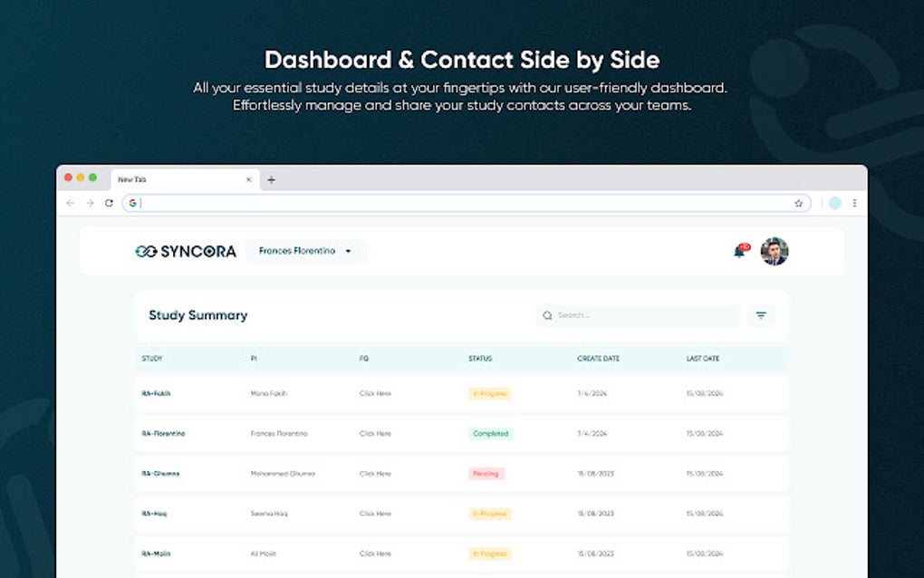Open the browser three-dot menu
Viewport: 924px width, 578px height.
[854, 203]
